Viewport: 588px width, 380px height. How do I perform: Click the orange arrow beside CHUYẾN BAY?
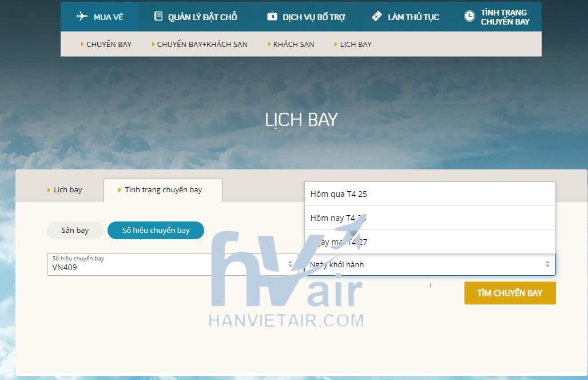(82, 44)
